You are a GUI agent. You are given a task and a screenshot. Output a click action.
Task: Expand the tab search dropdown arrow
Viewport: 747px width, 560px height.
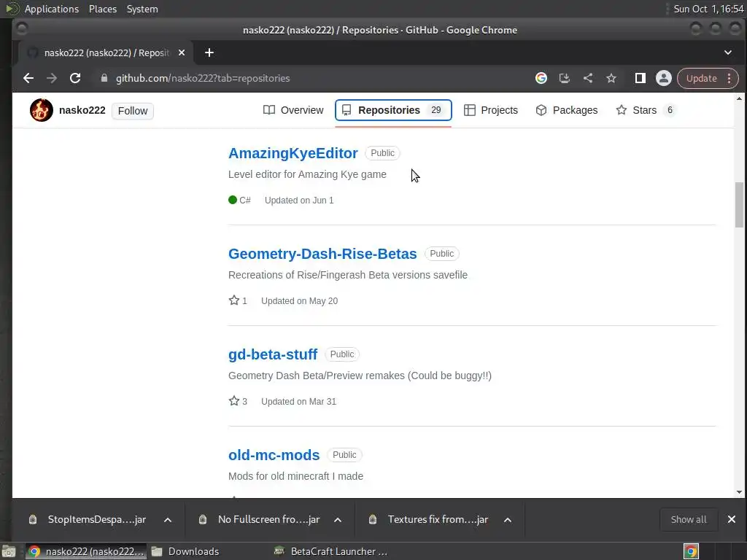[x=728, y=52]
